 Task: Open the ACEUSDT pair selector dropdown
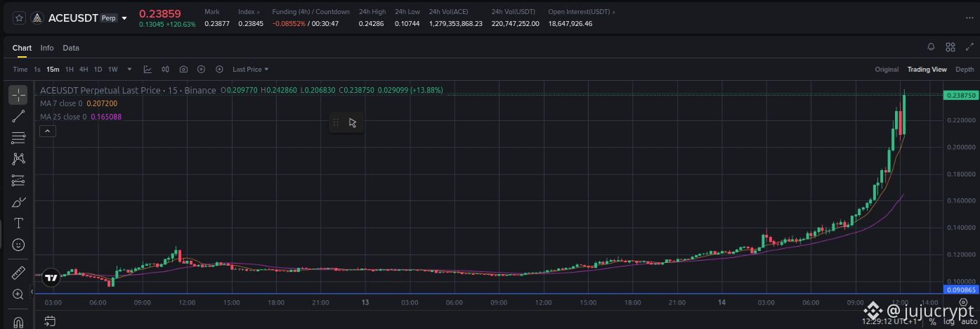click(x=124, y=18)
